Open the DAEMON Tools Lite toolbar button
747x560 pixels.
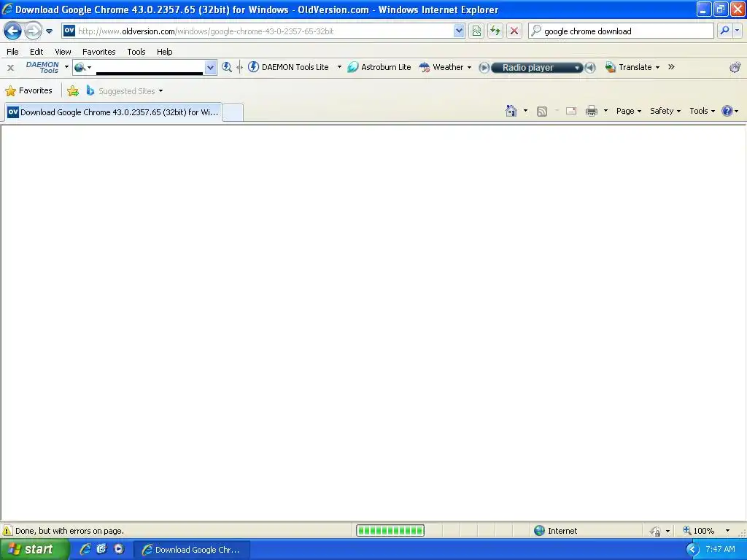[x=289, y=67]
